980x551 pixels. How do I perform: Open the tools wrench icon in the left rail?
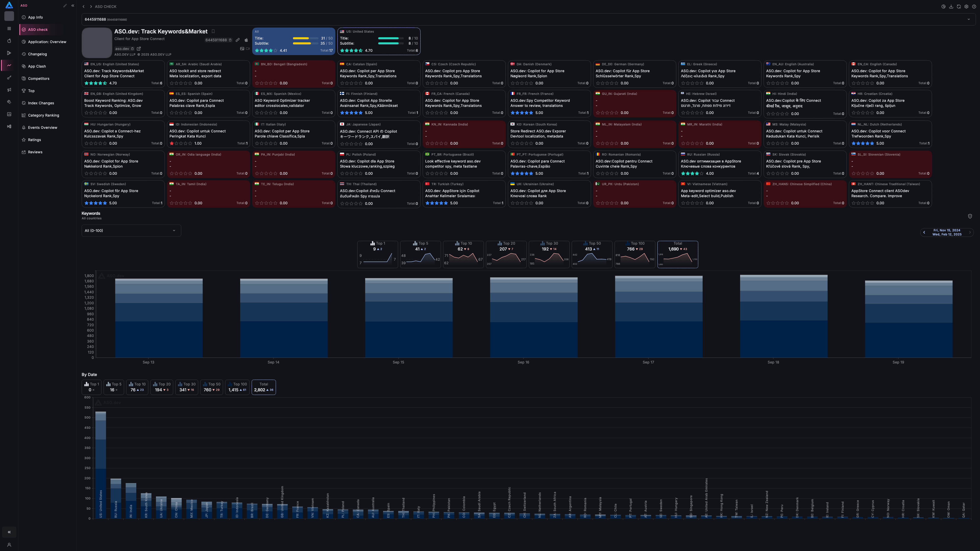coord(9,102)
